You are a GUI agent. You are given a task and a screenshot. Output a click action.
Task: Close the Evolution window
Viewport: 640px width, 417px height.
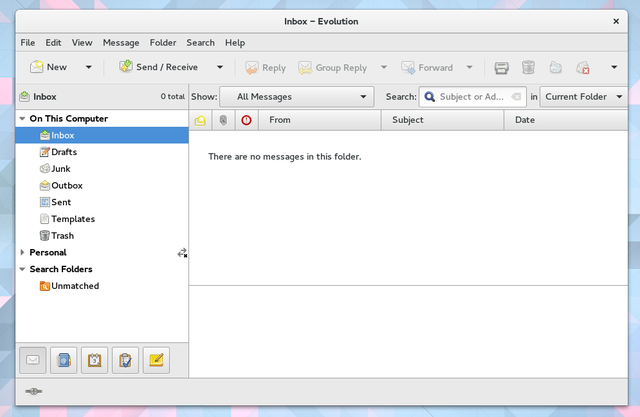pos(616,21)
